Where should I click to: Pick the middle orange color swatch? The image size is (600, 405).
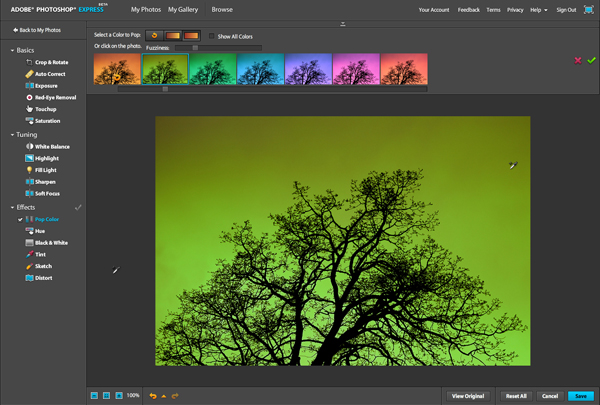point(173,36)
